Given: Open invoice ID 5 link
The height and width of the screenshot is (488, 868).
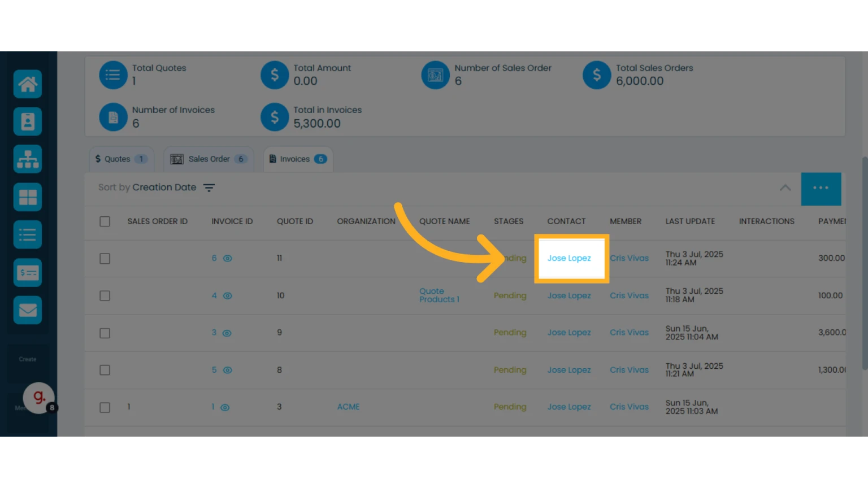Looking at the screenshot, I should tap(214, 370).
